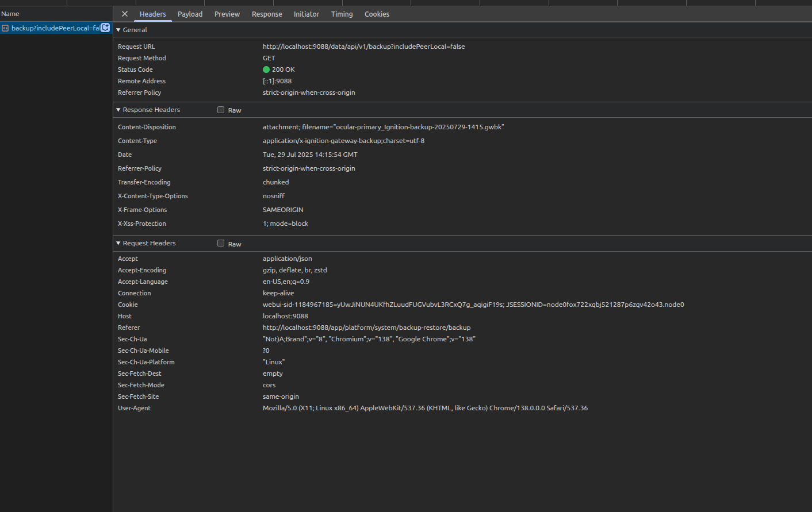Select the Headers tab

(x=153, y=14)
